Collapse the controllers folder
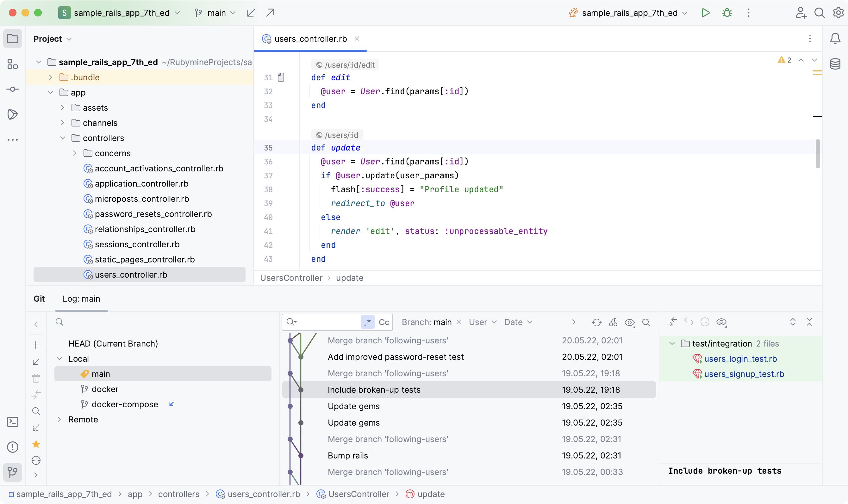Image resolution: width=848 pixels, height=504 pixels. (x=63, y=138)
